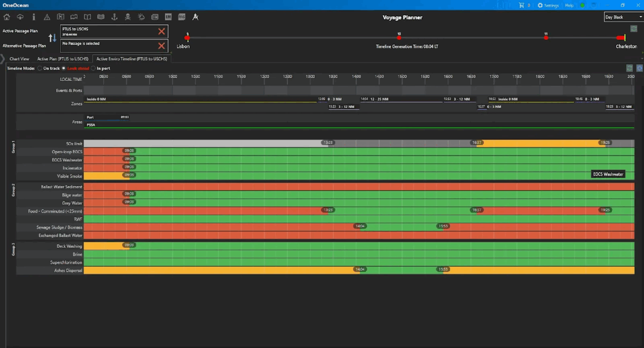The width and height of the screenshot is (644, 348).
Task: Click waypoint 10 on the voyage timeline
Action: click(x=399, y=38)
